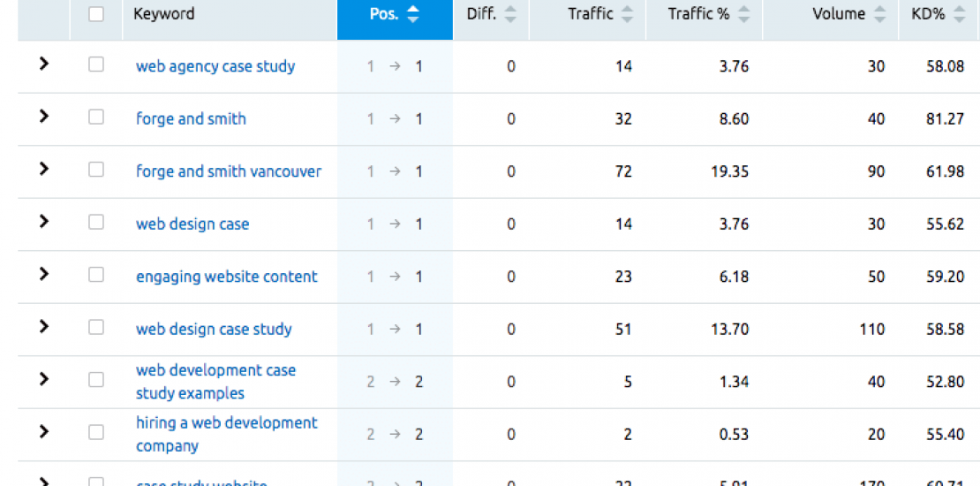The image size is (980, 486).
Task: Click sort arrows icon beside Volume header
Action: [x=879, y=14]
